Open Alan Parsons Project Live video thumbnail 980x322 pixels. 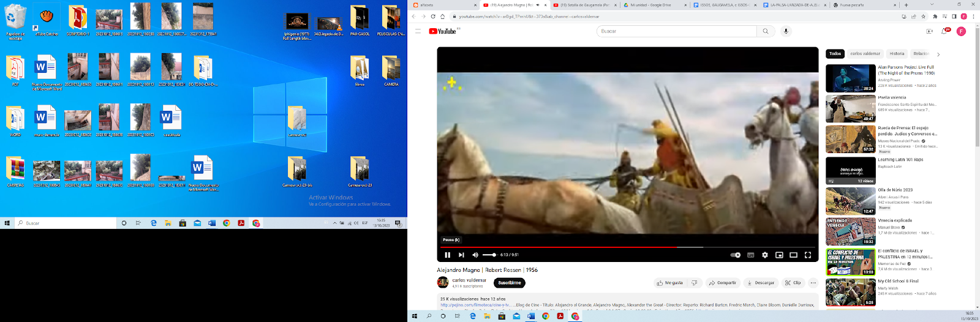[x=850, y=78]
